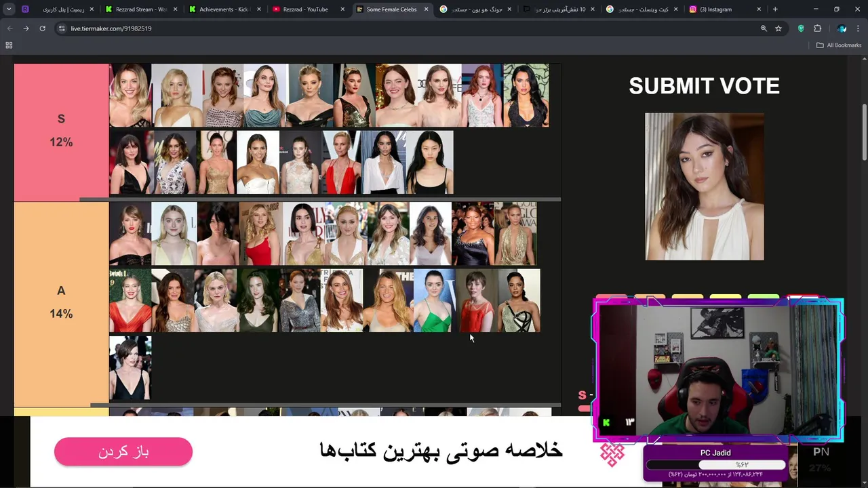Select the last thumbnail in S tier's first row
The image size is (868, 488).
click(527, 96)
